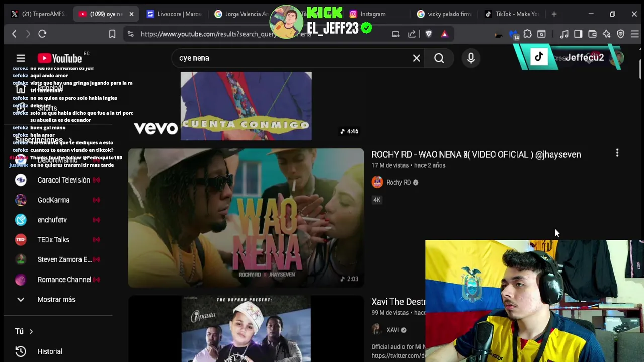The height and width of the screenshot is (362, 644).
Task: Share this page via the share icon
Action: click(412, 34)
